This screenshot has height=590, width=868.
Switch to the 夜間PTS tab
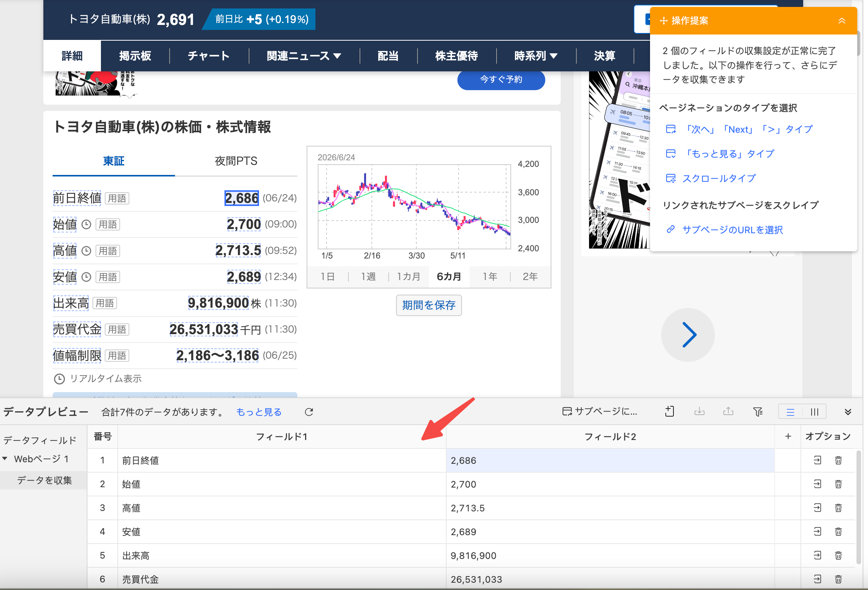point(236,161)
